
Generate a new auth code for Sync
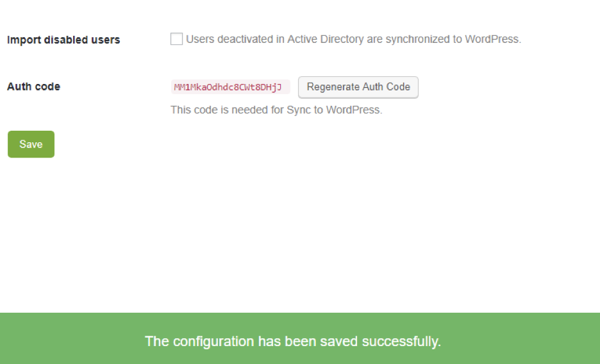(358, 87)
